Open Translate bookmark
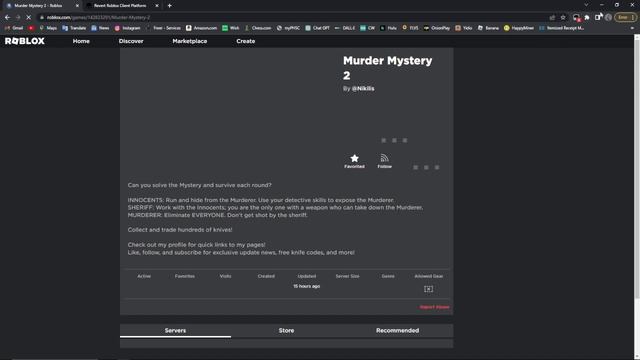The height and width of the screenshot is (360, 640). pos(74,28)
